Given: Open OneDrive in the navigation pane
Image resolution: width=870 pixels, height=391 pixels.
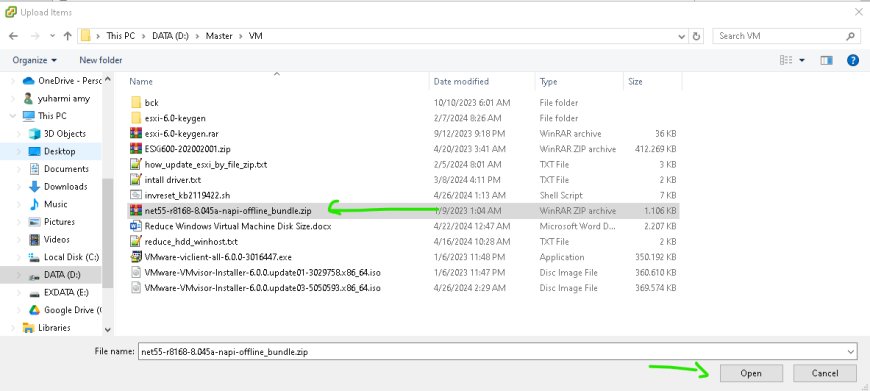Looking at the screenshot, I should coord(62,81).
